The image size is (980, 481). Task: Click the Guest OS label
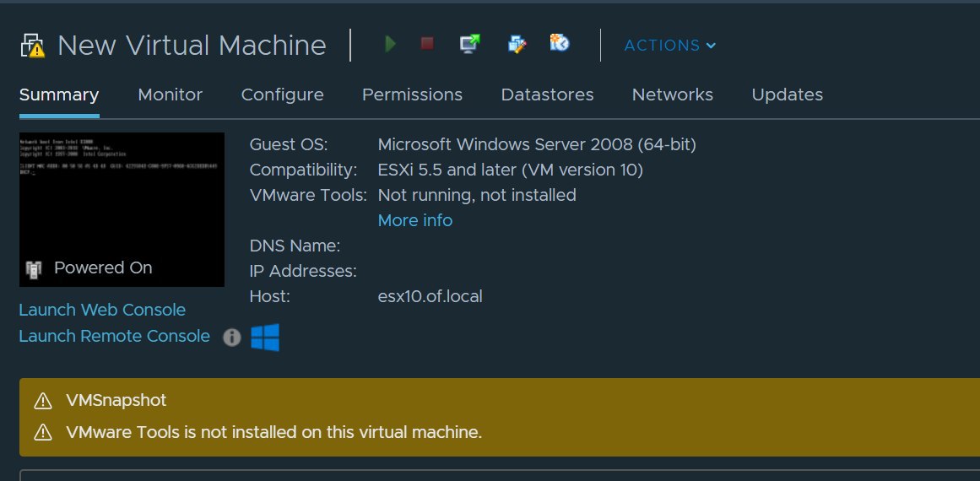pyautogui.click(x=289, y=145)
